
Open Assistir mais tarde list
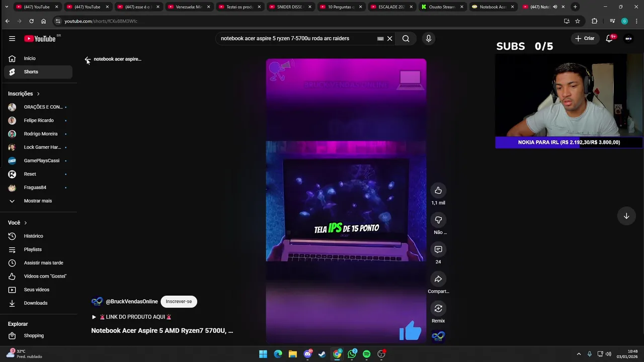[x=38, y=263]
